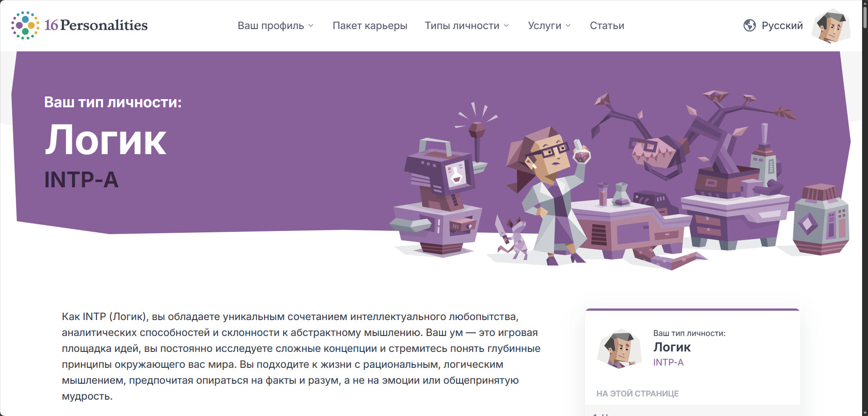Click the vertical page scrollbar thumb

pos(864,16)
